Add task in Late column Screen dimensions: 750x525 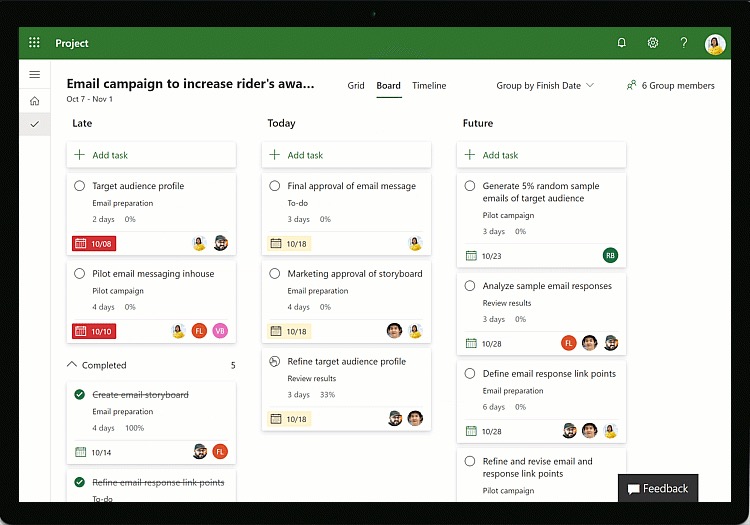(151, 155)
